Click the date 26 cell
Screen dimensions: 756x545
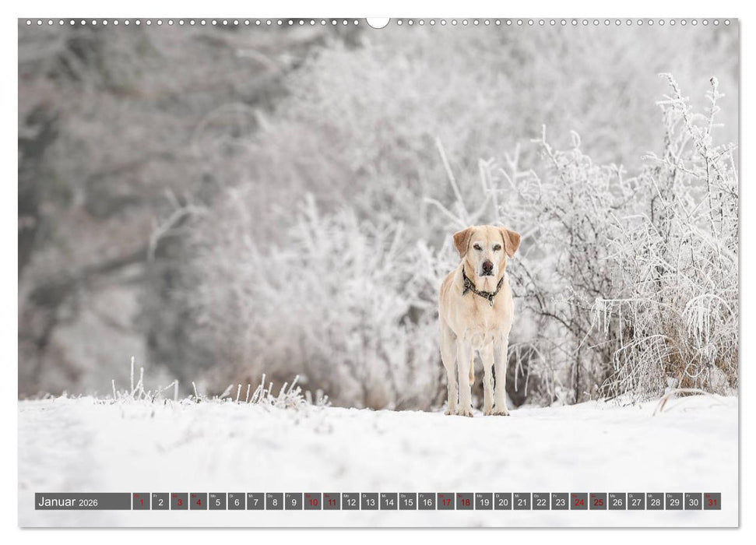coord(616,502)
